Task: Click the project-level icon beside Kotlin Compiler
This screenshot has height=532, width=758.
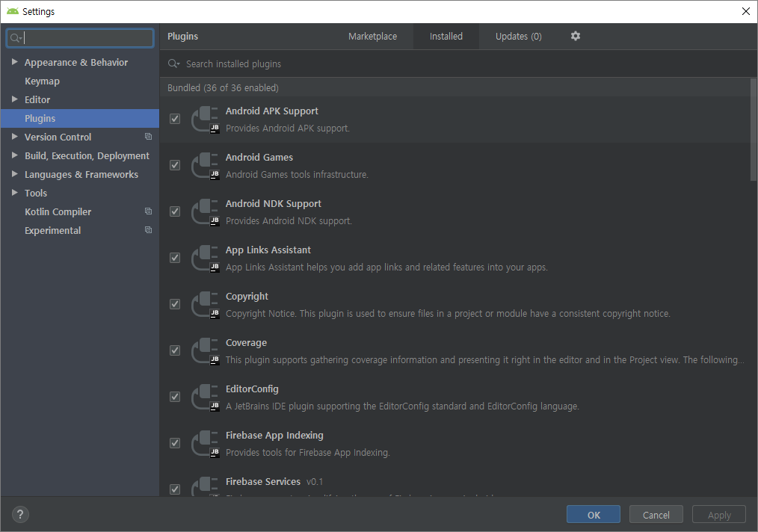Action: point(149,211)
